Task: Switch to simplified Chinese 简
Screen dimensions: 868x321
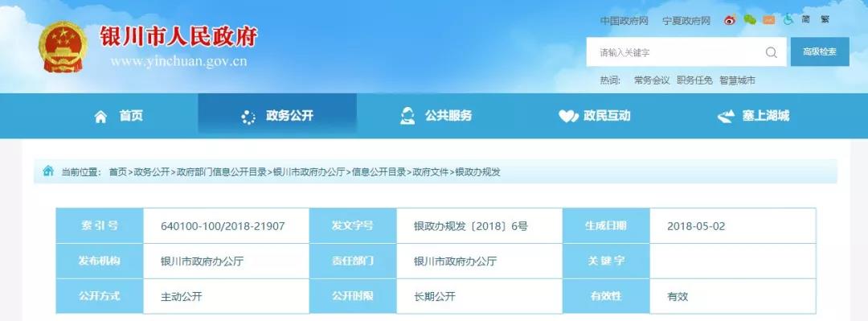Action: pos(806,19)
